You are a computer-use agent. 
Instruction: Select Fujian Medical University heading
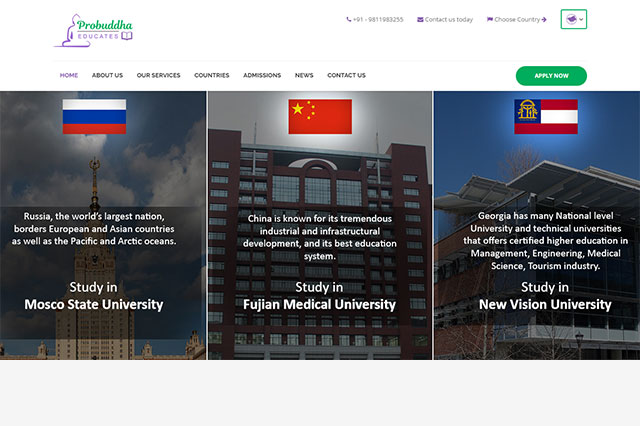tap(320, 304)
